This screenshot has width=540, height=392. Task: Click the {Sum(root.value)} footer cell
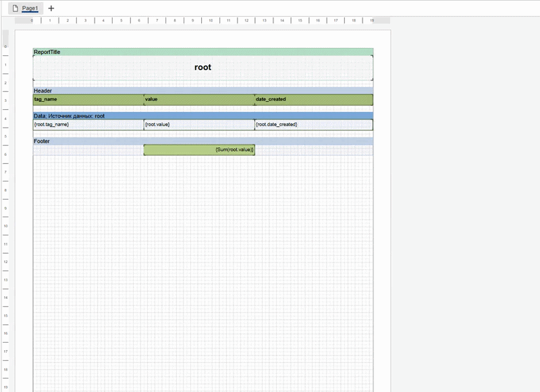[199, 150]
